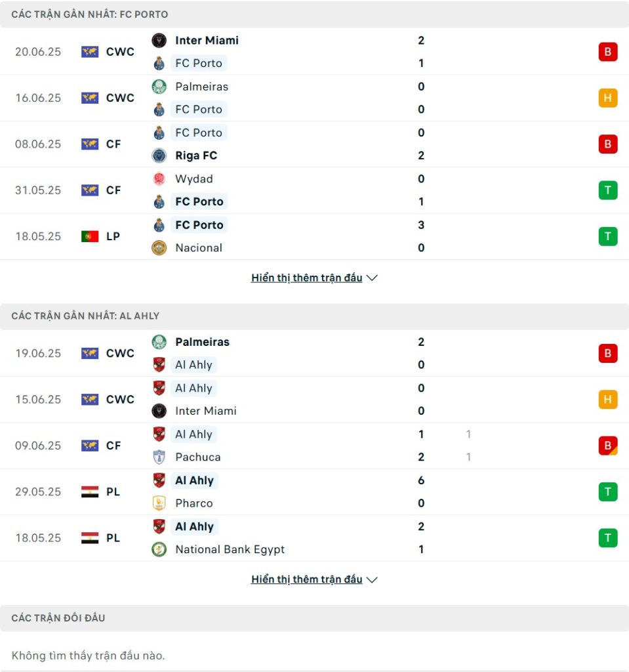Click the Portugal flag on LP match
This screenshot has width=629, height=672.
click(90, 236)
